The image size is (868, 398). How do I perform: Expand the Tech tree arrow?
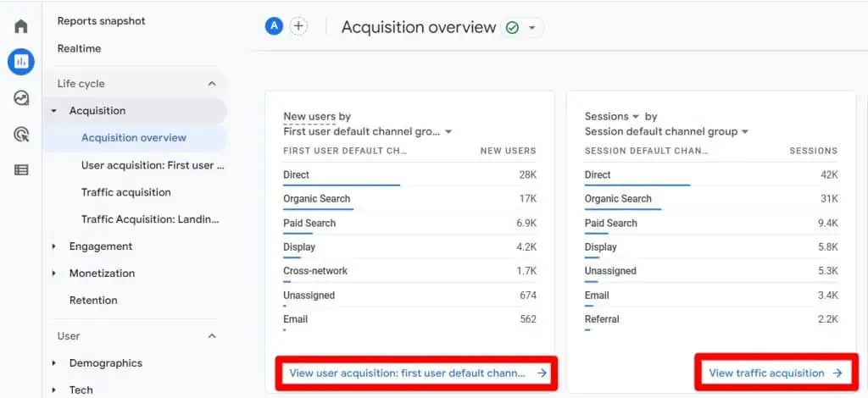coord(53,390)
